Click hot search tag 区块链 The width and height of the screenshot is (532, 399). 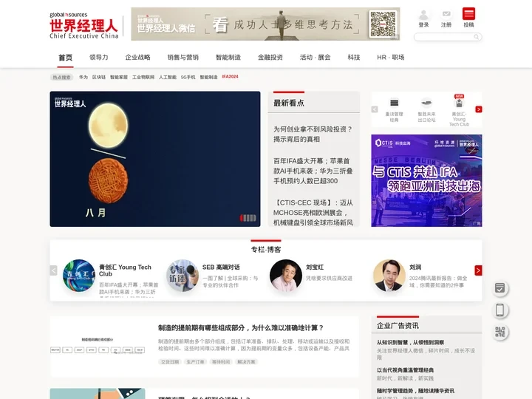point(99,77)
